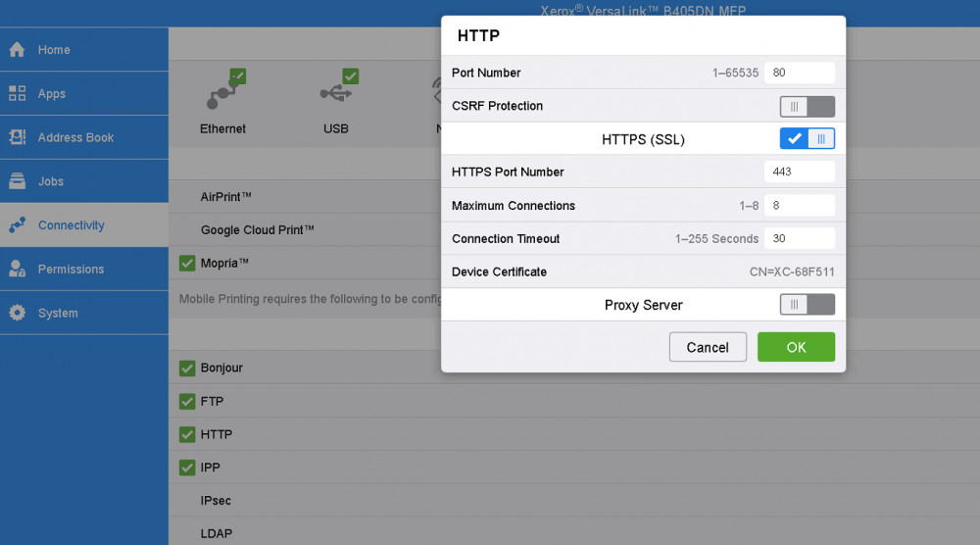This screenshot has height=545, width=980.
Task: Uncheck the Mopria checkbox
Action: pyautogui.click(x=187, y=263)
